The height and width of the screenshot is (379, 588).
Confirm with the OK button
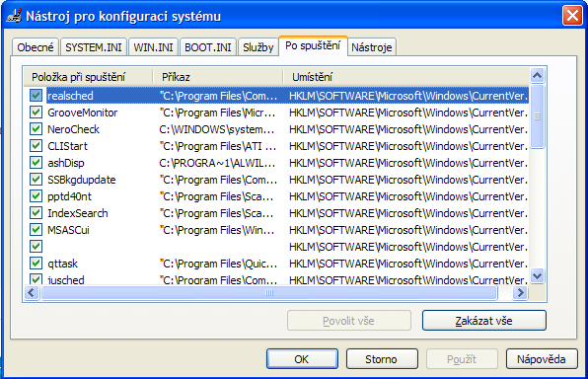tap(302, 359)
